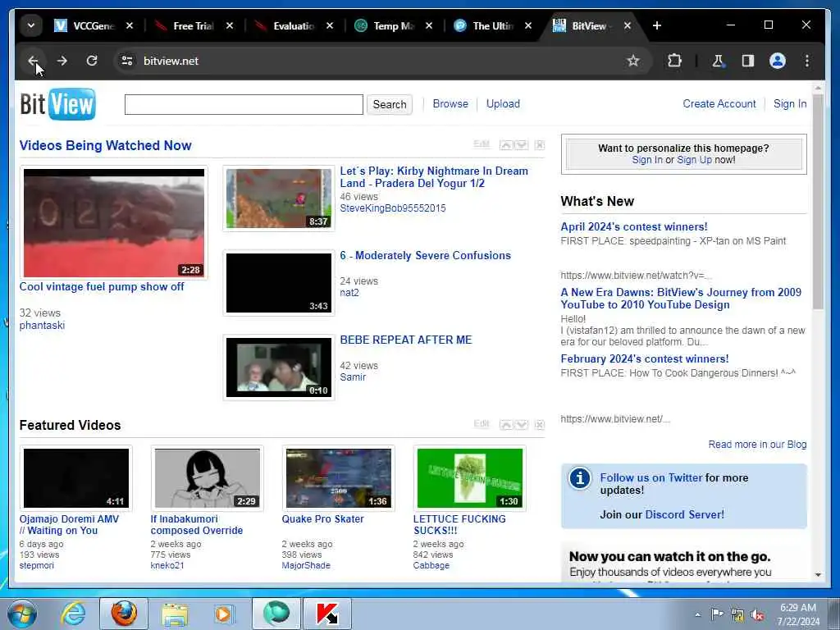Bookmark this page with the star icon
The width and height of the screenshot is (840, 630).
tap(633, 61)
